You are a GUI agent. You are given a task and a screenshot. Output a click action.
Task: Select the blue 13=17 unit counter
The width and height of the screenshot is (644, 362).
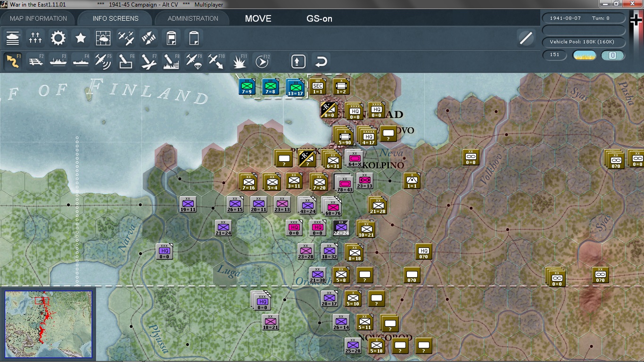[295, 87]
